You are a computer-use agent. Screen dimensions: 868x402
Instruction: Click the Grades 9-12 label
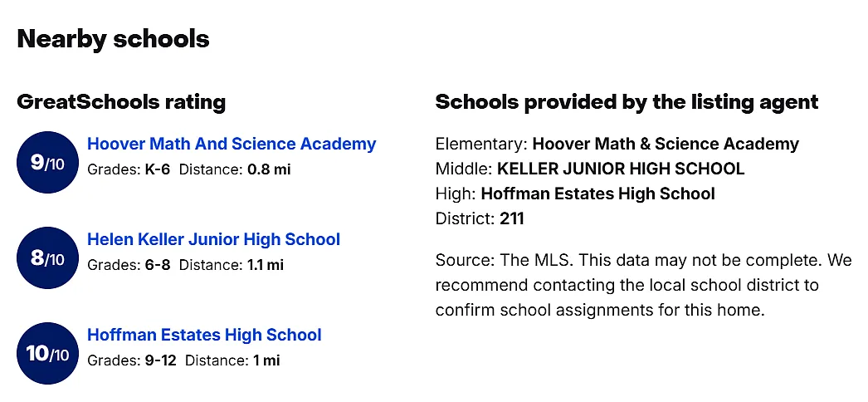tap(132, 360)
